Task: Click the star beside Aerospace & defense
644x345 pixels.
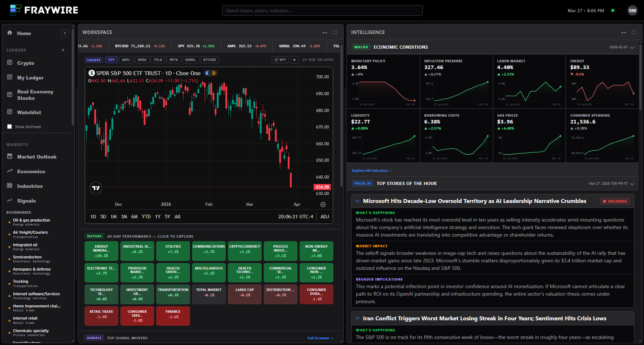Action: (9, 271)
